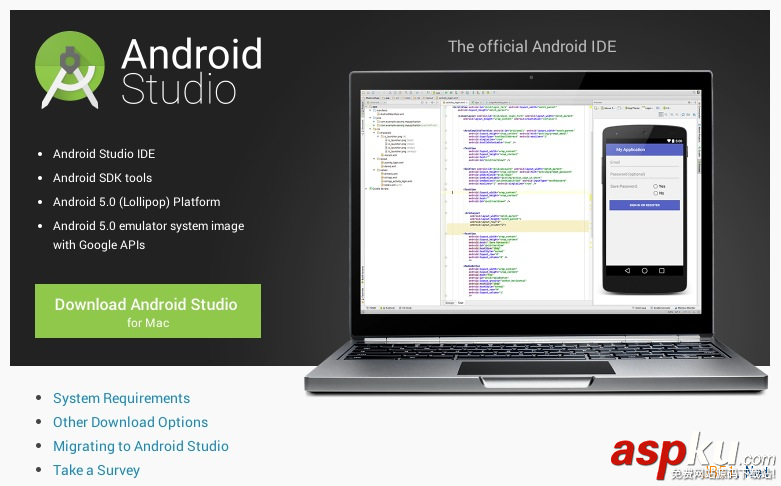This screenshot has width=781, height=486.
Task: Click Download Android Studio for Mac button
Action: coord(147,311)
